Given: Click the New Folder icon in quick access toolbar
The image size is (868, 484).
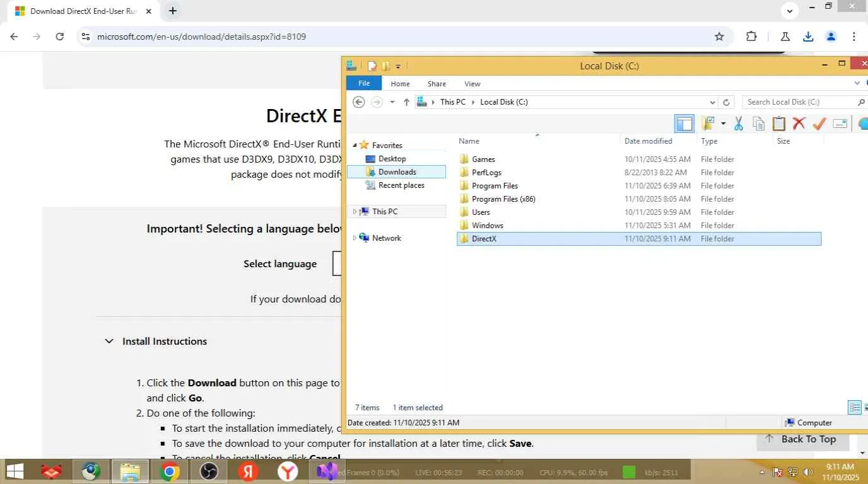Looking at the screenshot, I should tap(386, 66).
